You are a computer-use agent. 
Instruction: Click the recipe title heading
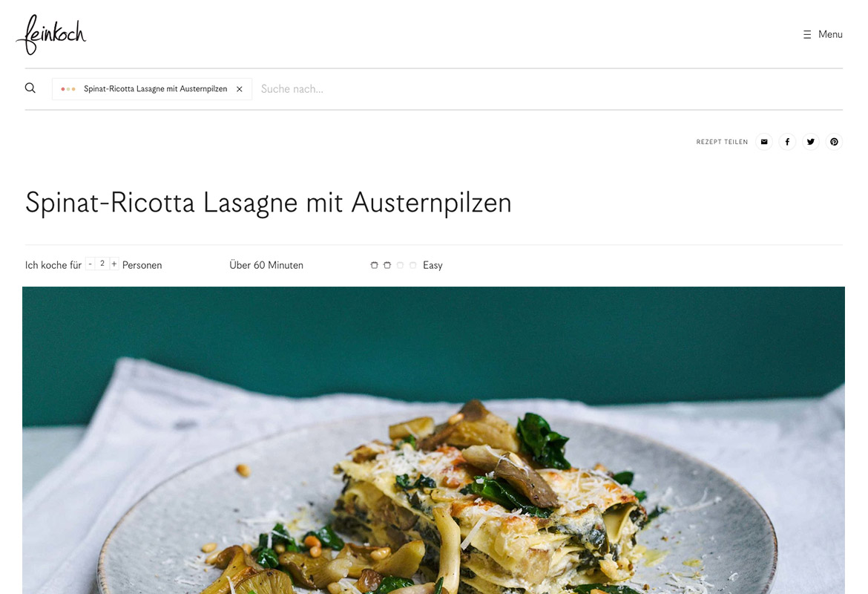(269, 202)
